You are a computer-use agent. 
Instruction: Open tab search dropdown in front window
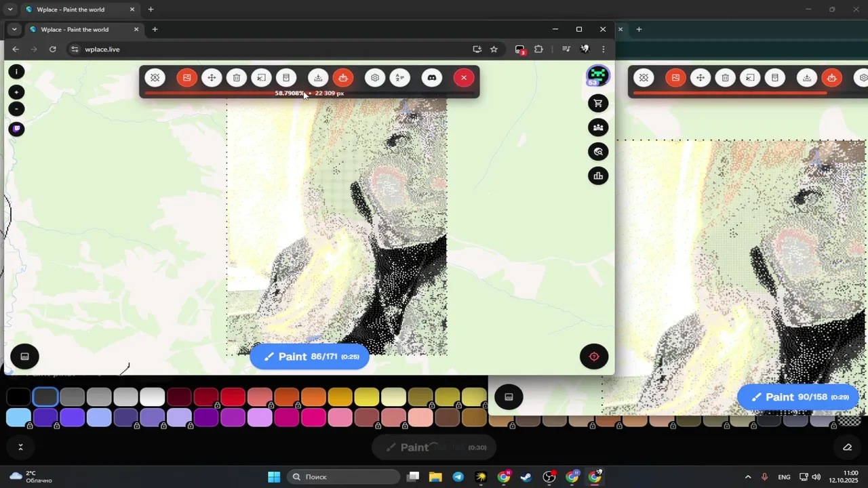coord(14,29)
